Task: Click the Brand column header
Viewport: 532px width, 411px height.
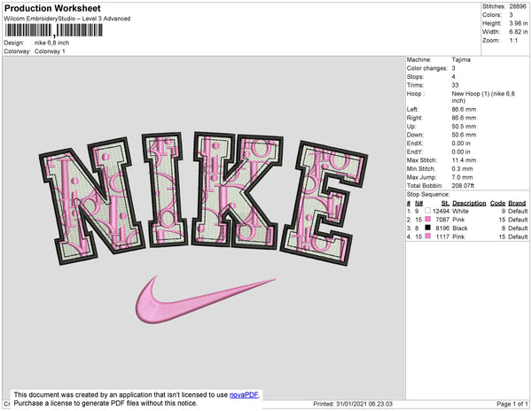Action: click(x=517, y=203)
